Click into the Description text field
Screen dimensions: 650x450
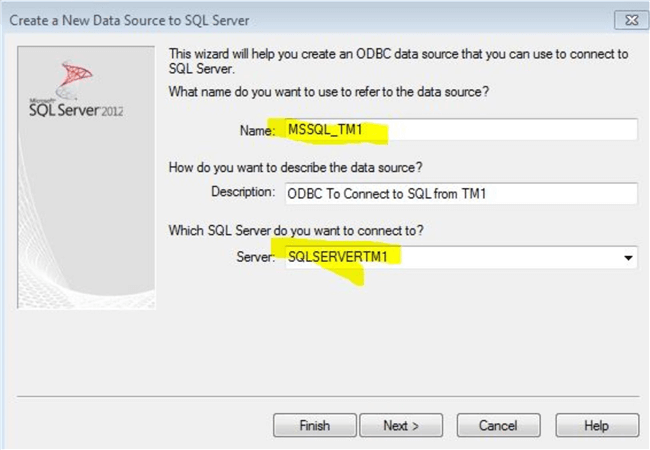pyautogui.click(x=458, y=193)
